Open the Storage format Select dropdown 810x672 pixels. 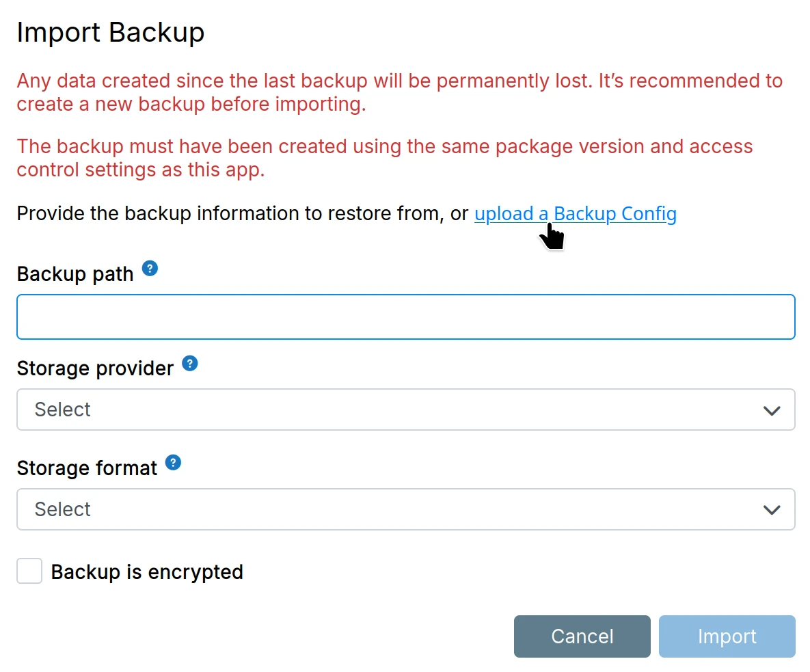(405, 509)
